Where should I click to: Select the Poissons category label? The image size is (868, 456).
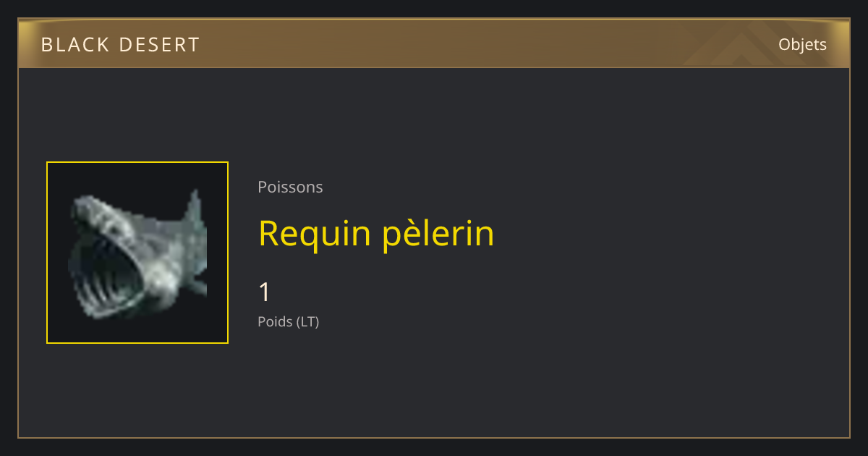point(290,187)
